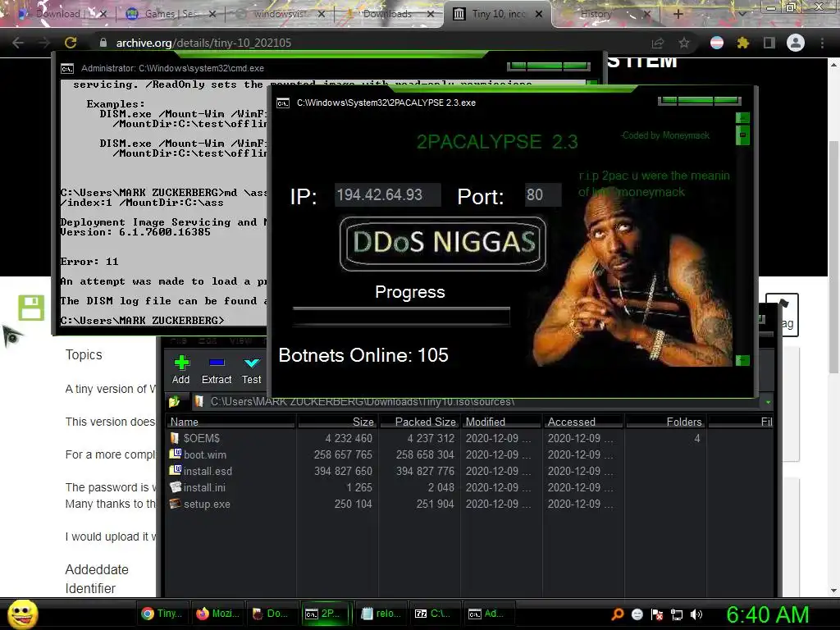Click the cmd.exe title bar icon
Viewport: 840px width, 630px height.
[67, 69]
